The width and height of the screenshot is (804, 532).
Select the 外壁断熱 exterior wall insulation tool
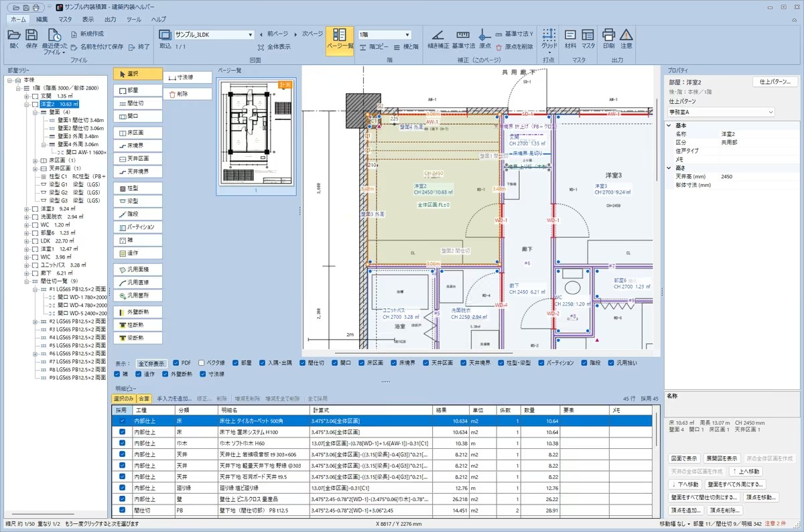coord(137,312)
